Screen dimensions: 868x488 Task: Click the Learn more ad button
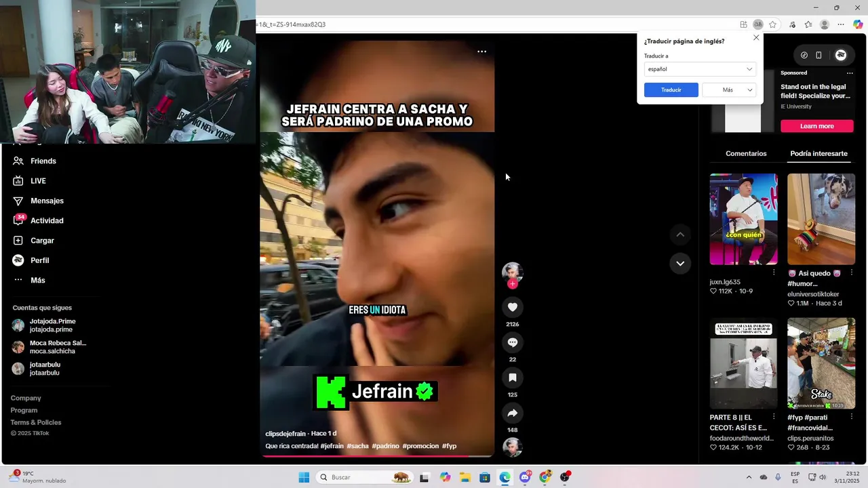point(817,126)
